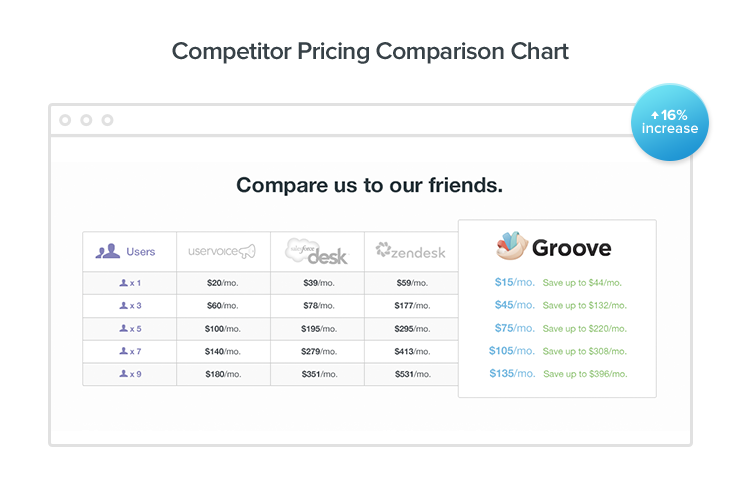Image resolution: width=741 pixels, height=494 pixels.
Task: Select the x 9 user row icon
Action: [123, 374]
